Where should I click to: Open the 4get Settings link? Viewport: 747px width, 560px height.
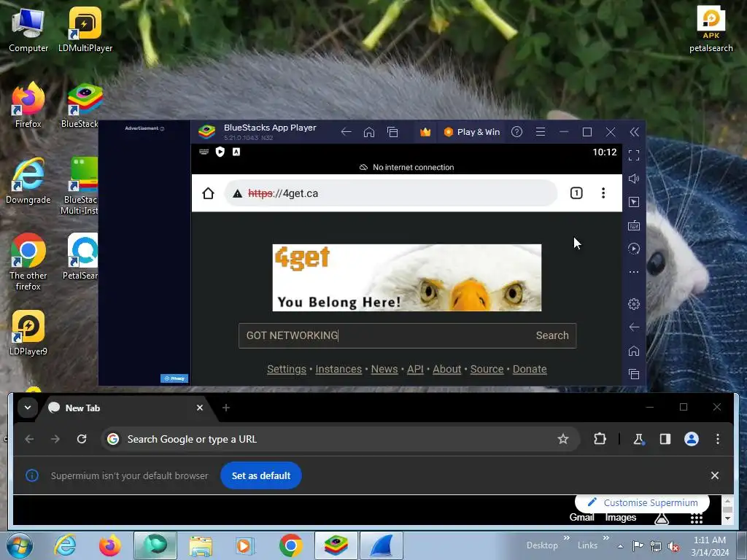point(286,369)
